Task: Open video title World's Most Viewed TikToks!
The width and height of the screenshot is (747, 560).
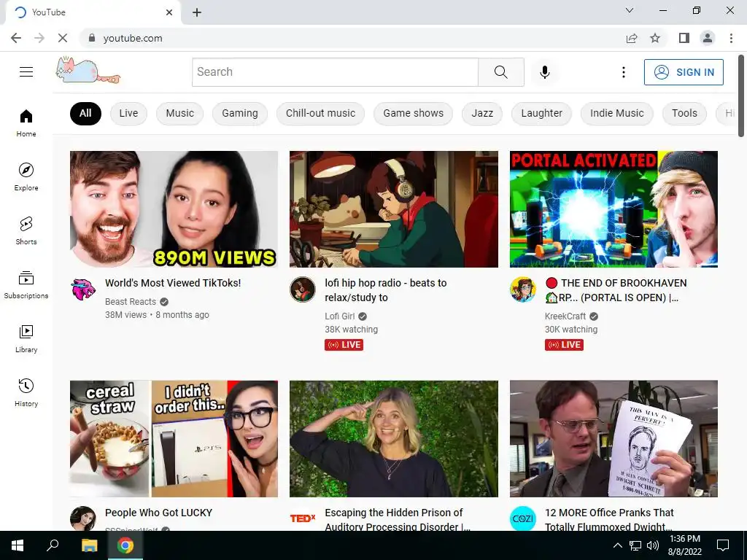Action: click(x=173, y=283)
